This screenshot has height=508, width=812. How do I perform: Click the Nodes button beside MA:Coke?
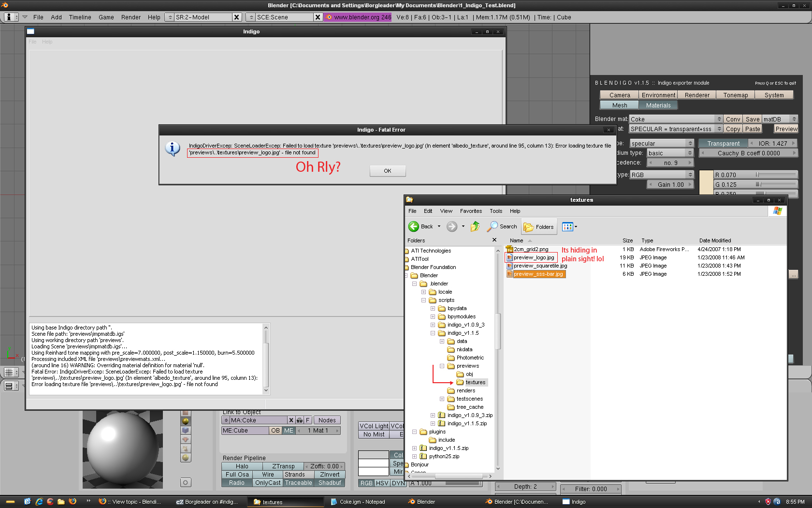(x=327, y=420)
